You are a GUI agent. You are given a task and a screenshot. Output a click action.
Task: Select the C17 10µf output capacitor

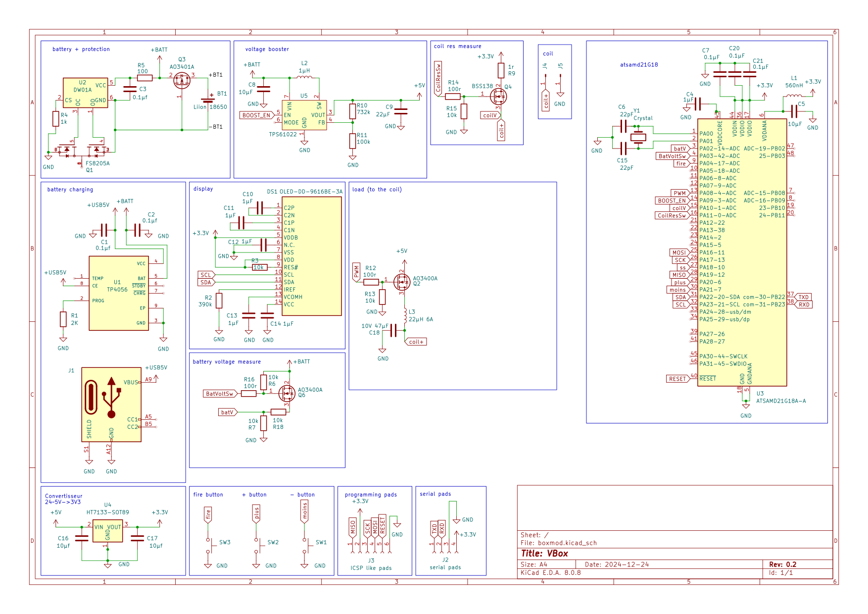(x=138, y=538)
